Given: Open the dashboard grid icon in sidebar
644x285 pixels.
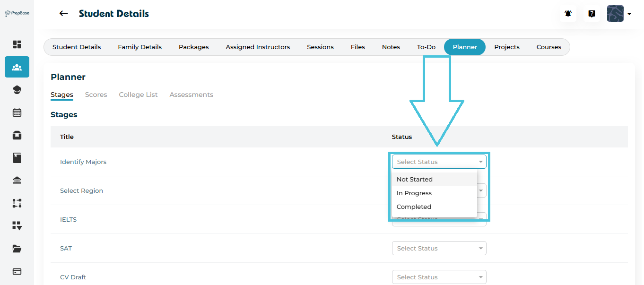Looking at the screenshot, I should 17,44.
